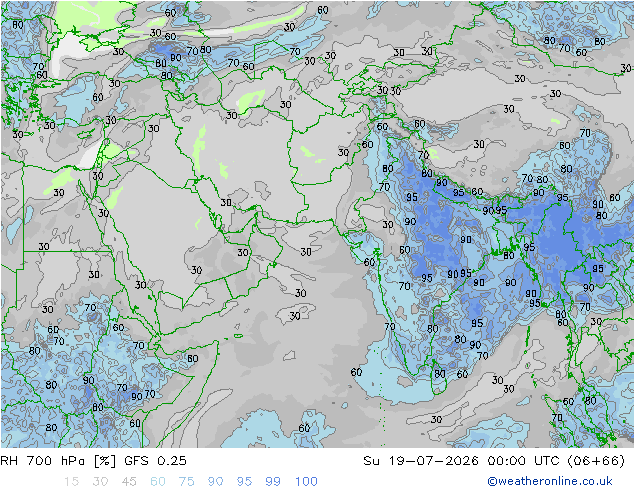This screenshot has height=490, width=634.
Task: Pick the blue legend value 90
Action: coord(216,482)
